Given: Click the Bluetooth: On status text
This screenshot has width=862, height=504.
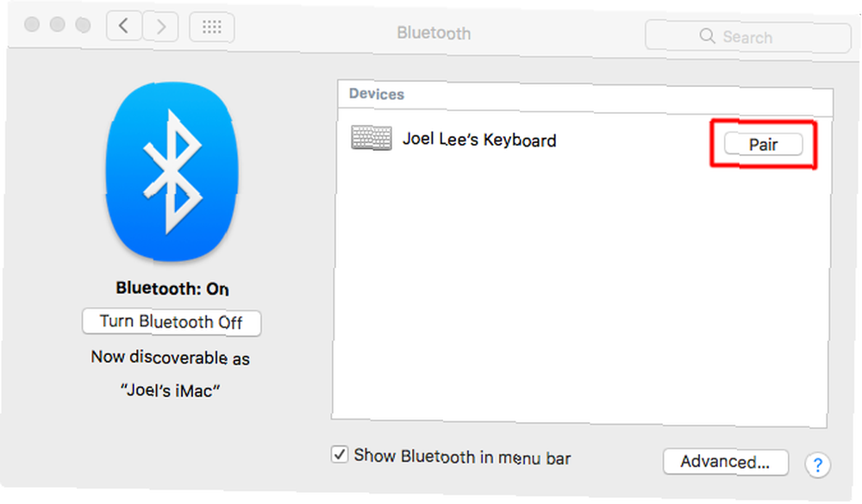Looking at the screenshot, I should coord(172,289).
